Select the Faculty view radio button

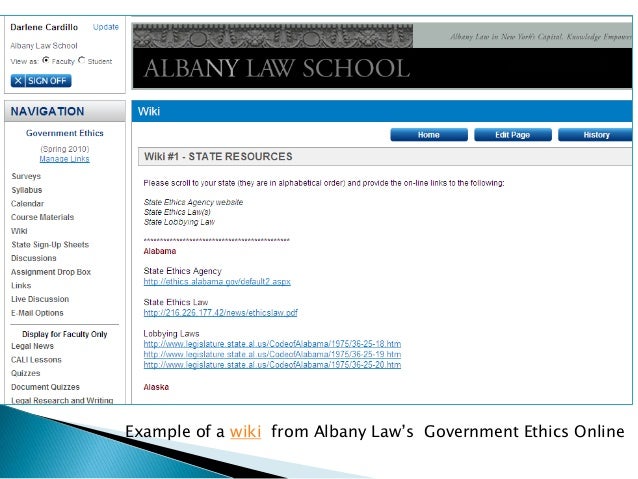[x=46, y=60]
